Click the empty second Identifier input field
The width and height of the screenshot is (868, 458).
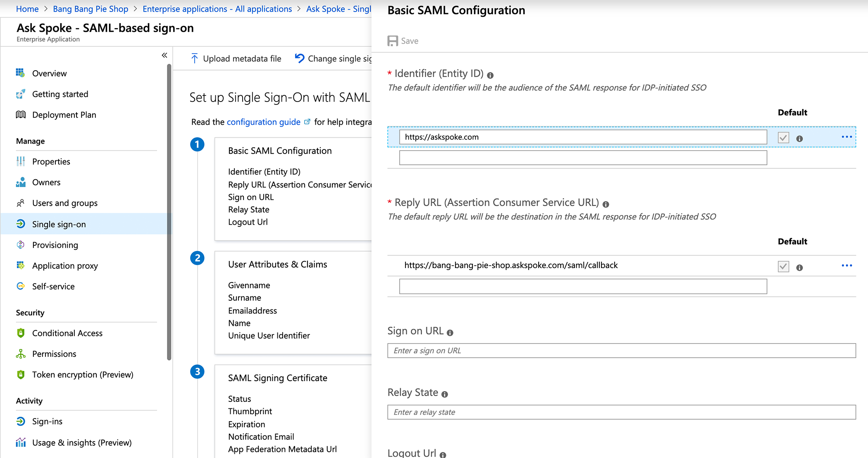583,158
